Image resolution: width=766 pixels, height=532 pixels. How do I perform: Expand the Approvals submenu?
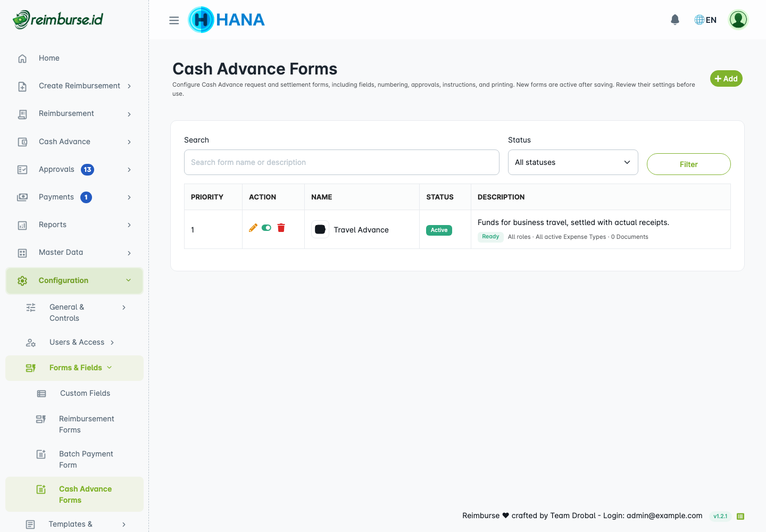pos(74,169)
